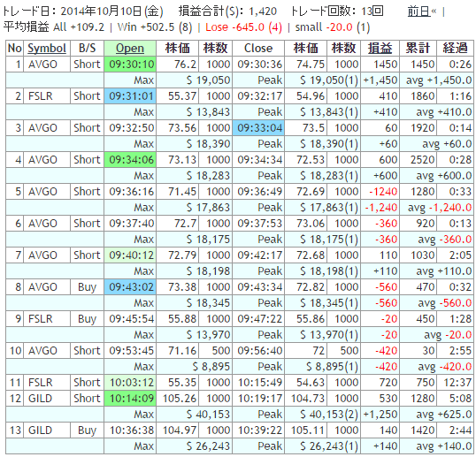Click the trade date 2014年10月10日 text

click(101, 11)
